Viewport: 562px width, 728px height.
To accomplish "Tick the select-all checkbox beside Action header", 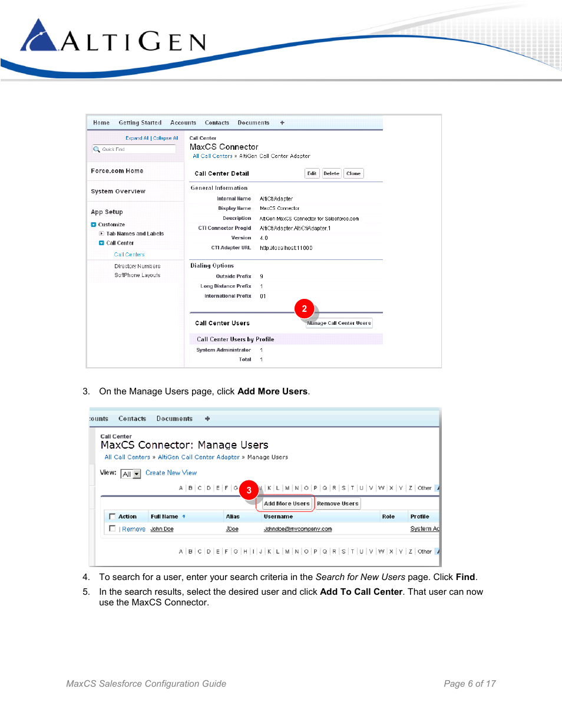I will coord(112,516).
